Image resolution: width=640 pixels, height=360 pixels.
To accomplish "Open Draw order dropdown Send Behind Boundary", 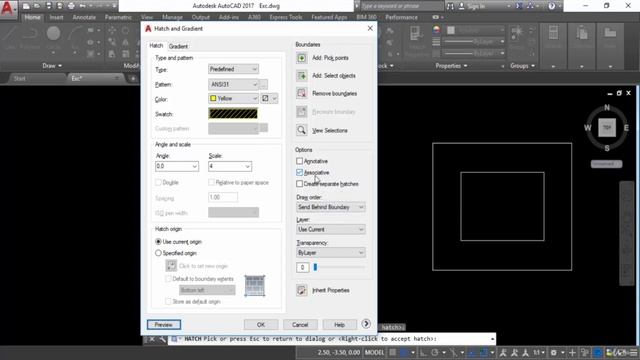I will tap(331, 207).
